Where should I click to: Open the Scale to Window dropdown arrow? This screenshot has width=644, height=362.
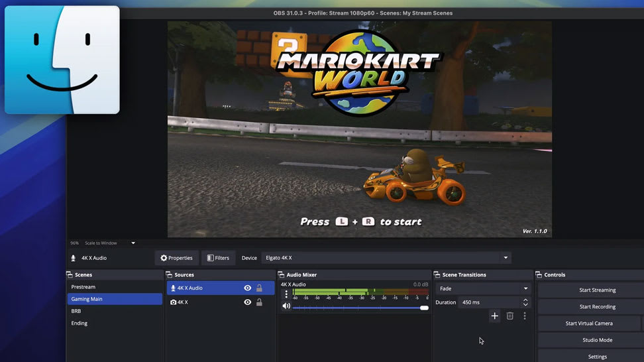[133, 243]
